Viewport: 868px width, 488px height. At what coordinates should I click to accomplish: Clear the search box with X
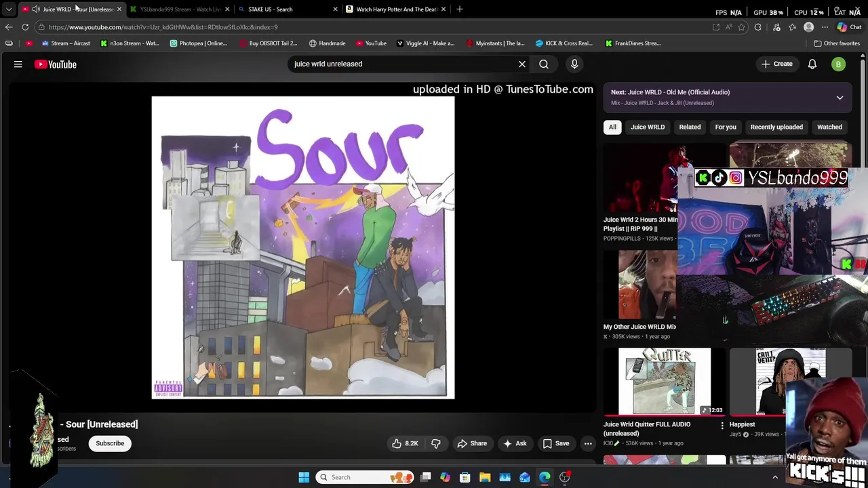pos(522,64)
